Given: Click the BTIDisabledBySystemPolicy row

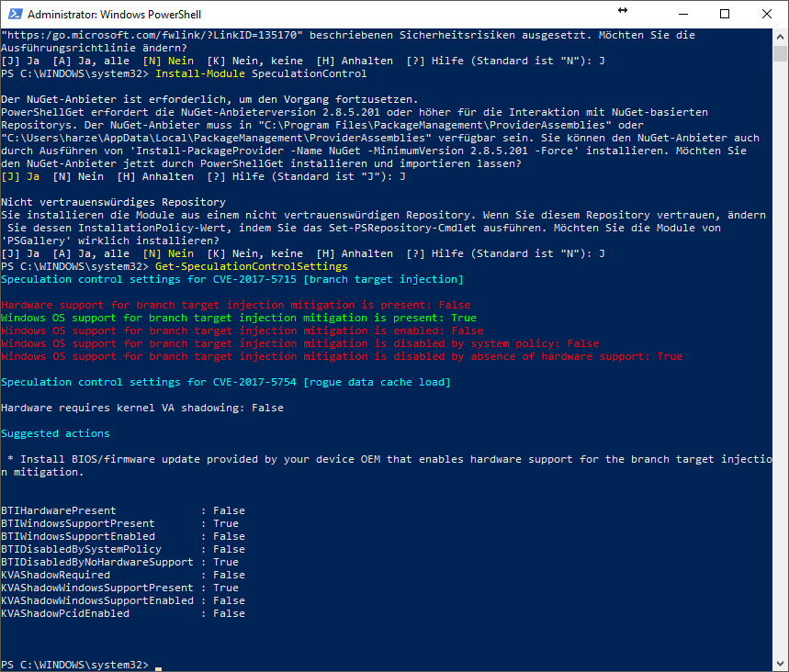Looking at the screenshot, I should [123, 549].
